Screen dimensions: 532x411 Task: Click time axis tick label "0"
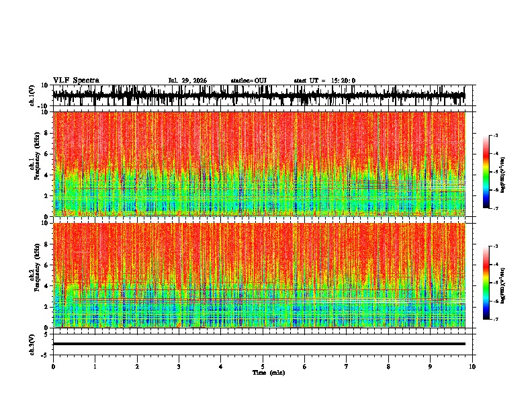click(53, 367)
